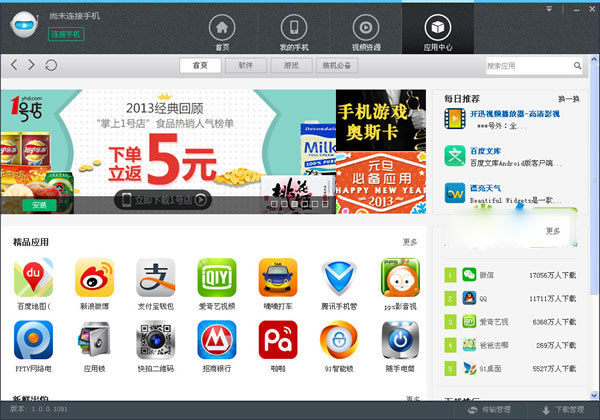Select the 装机必备 sub-tab
This screenshot has height=420, width=600.
tap(337, 65)
